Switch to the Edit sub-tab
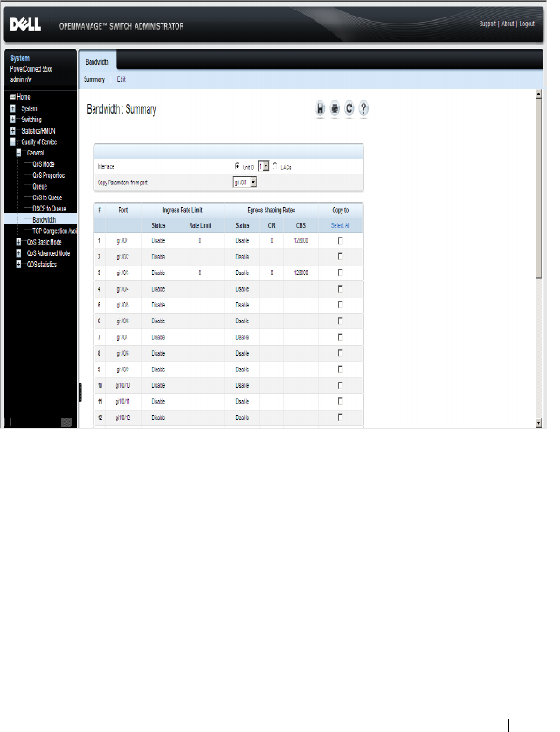560x732 pixels. point(121,79)
